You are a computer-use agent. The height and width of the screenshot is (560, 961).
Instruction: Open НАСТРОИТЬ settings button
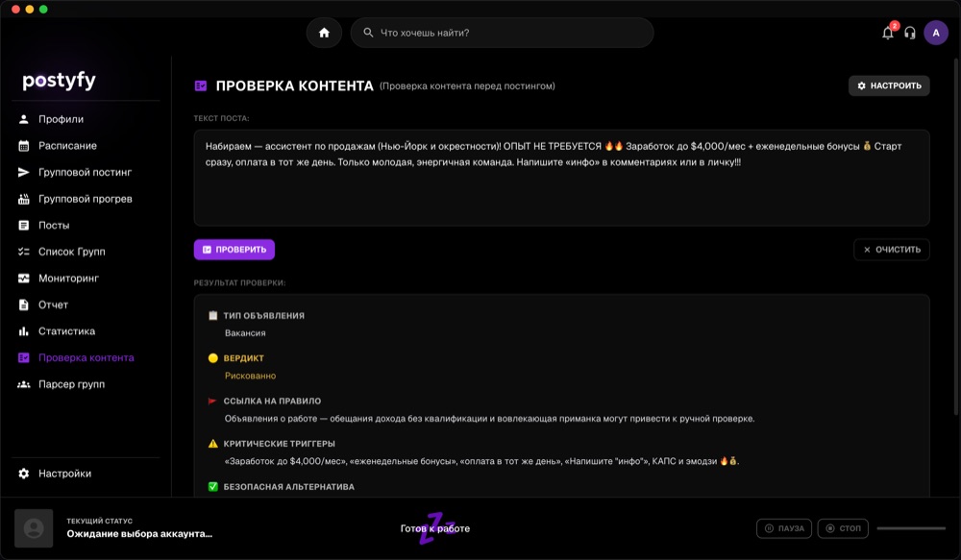pyautogui.click(x=889, y=85)
